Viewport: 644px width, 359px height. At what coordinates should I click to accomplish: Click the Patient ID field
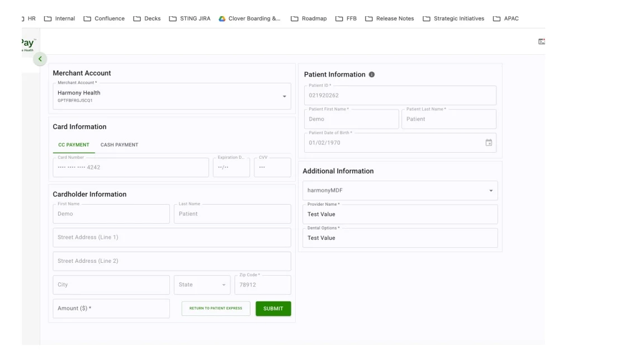tap(400, 95)
